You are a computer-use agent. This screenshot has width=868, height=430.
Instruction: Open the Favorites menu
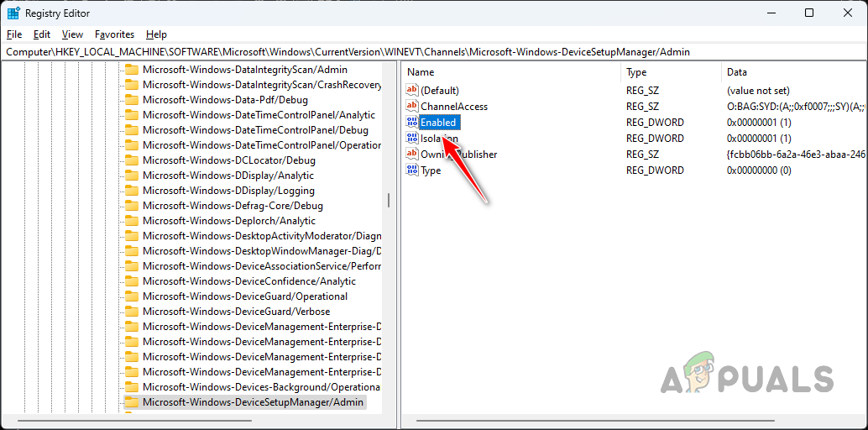115,34
